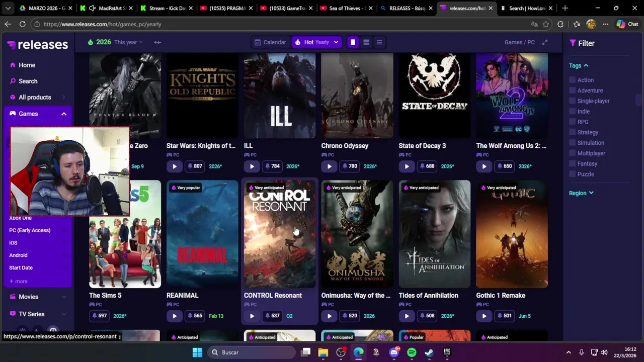The image size is (644, 362).
Task: Follow Gothic 1 Remake via bell 501
Action: point(505,316)
